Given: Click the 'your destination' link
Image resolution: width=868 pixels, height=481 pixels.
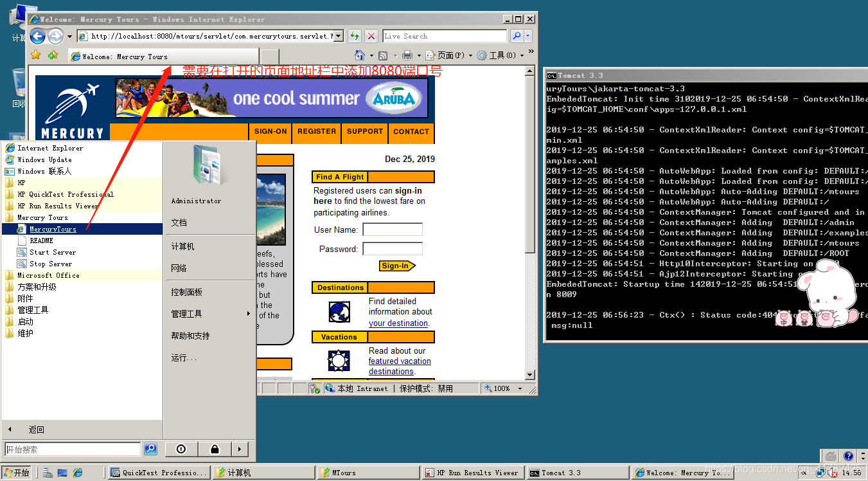Looking at the screenshot, I should tap(398, 323).
